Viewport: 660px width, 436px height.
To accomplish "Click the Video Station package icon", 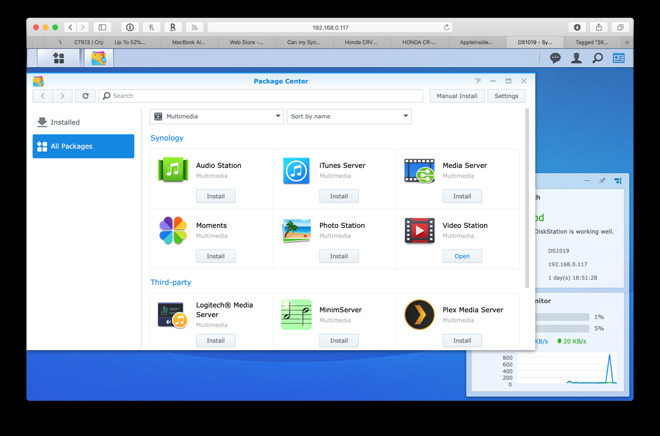I will click(x=420, y=231).
